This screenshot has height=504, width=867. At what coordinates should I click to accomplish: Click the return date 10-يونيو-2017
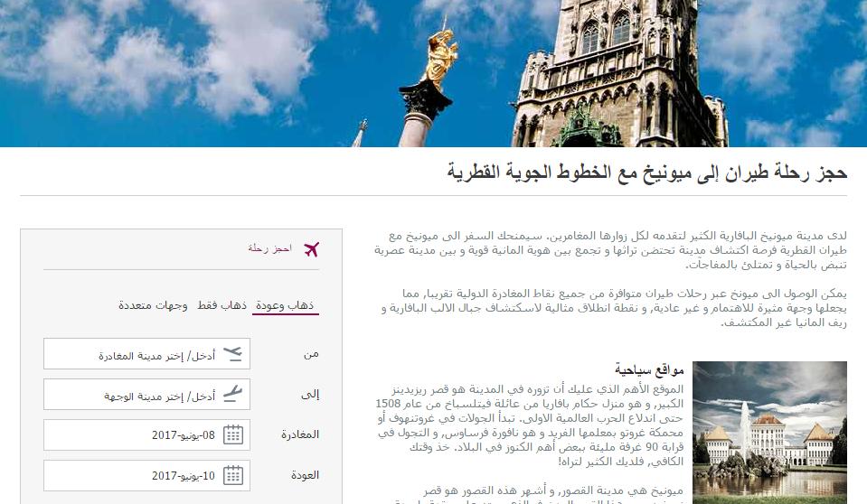[x=183, y=475]
